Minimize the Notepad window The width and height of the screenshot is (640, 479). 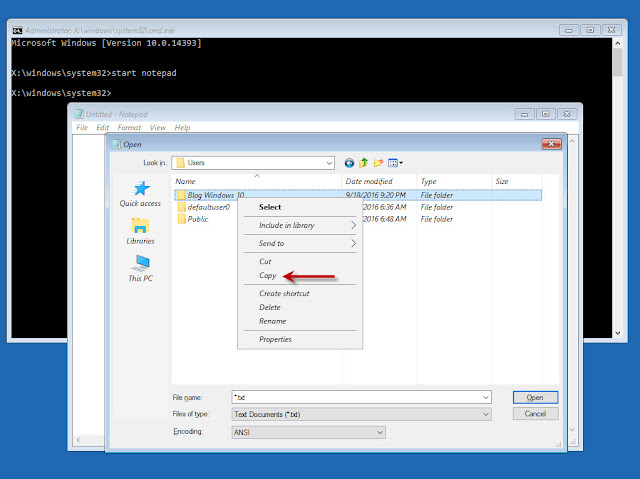tap(524, 114)
